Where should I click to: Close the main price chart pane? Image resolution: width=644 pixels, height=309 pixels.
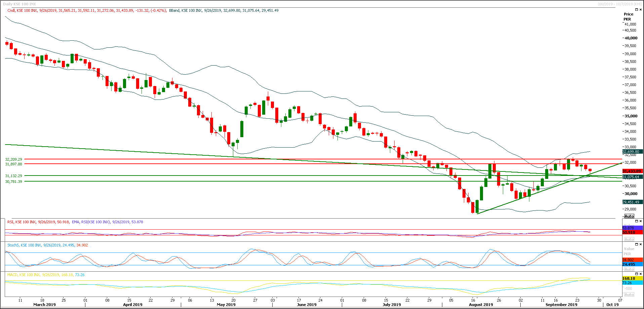pyautogui.click(x=641, y=9)
